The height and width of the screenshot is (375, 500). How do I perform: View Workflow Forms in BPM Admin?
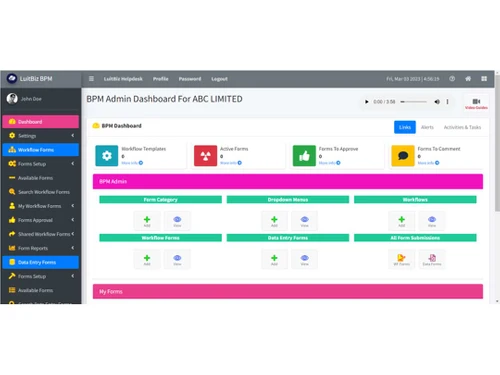(177, 259)
